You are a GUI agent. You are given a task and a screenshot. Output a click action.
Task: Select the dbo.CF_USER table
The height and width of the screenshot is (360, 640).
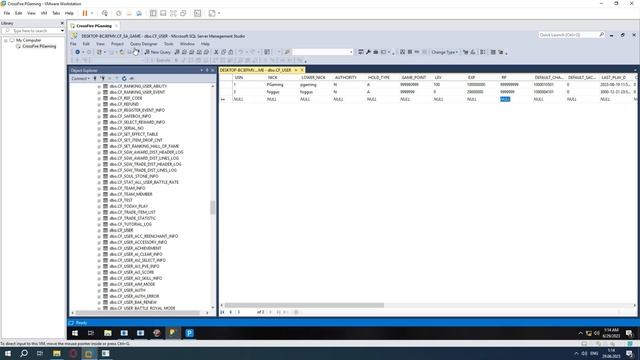(121, 230)
